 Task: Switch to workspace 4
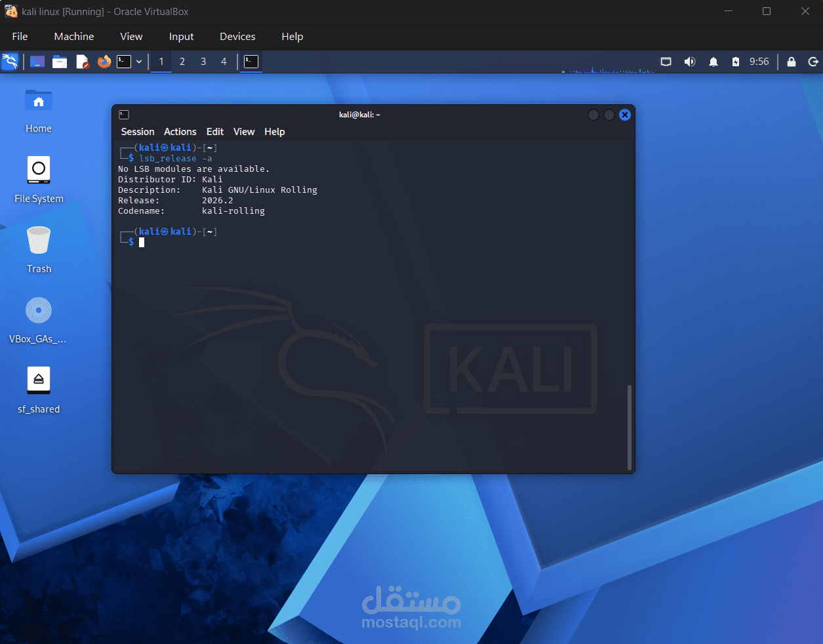(224, 62)
